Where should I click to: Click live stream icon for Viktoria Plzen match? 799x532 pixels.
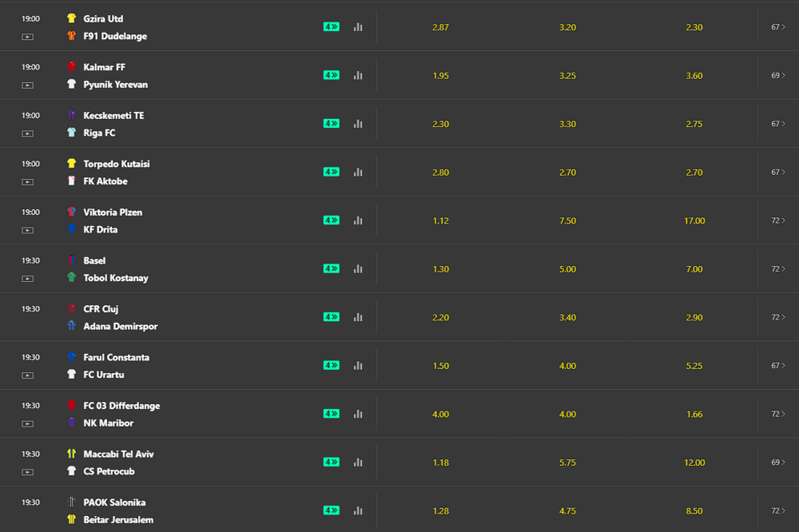(27, 230)
